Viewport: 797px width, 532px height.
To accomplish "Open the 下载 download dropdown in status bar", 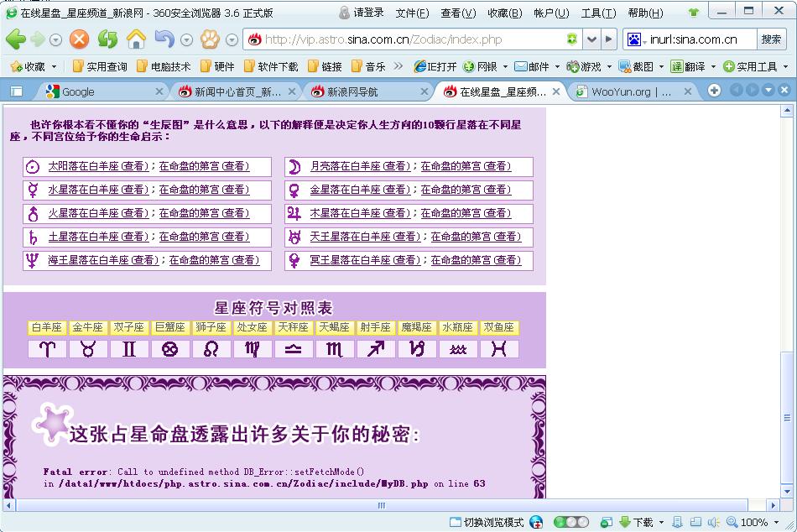I will coord(661,522).
